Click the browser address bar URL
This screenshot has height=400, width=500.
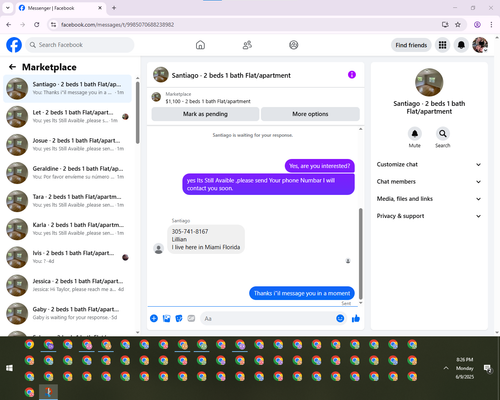[117, 25]
